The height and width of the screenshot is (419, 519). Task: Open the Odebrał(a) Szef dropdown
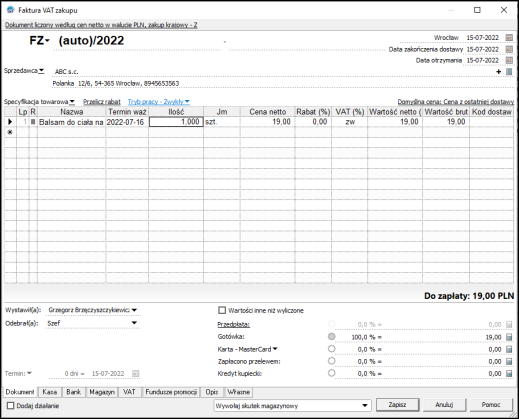coord(134,323)
